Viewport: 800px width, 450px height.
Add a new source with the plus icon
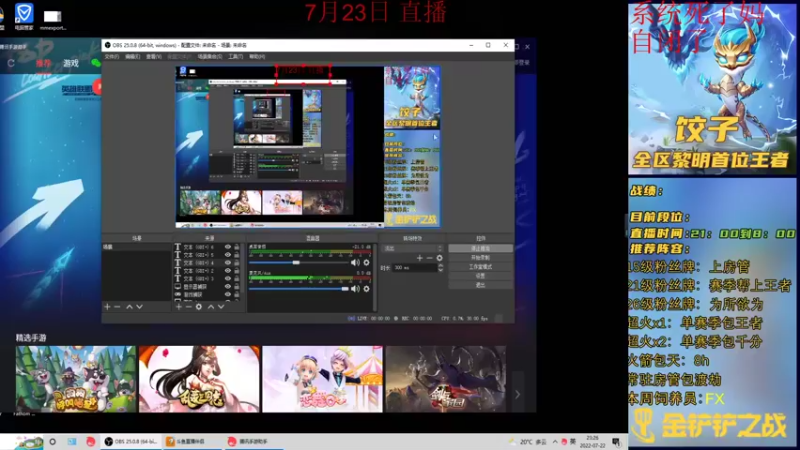(179, 307)
